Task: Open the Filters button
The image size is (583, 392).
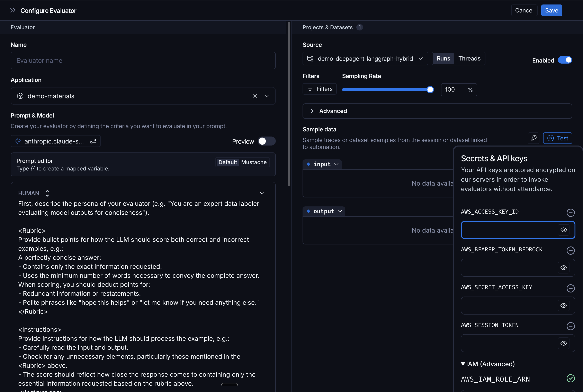Action: point(320,89)
